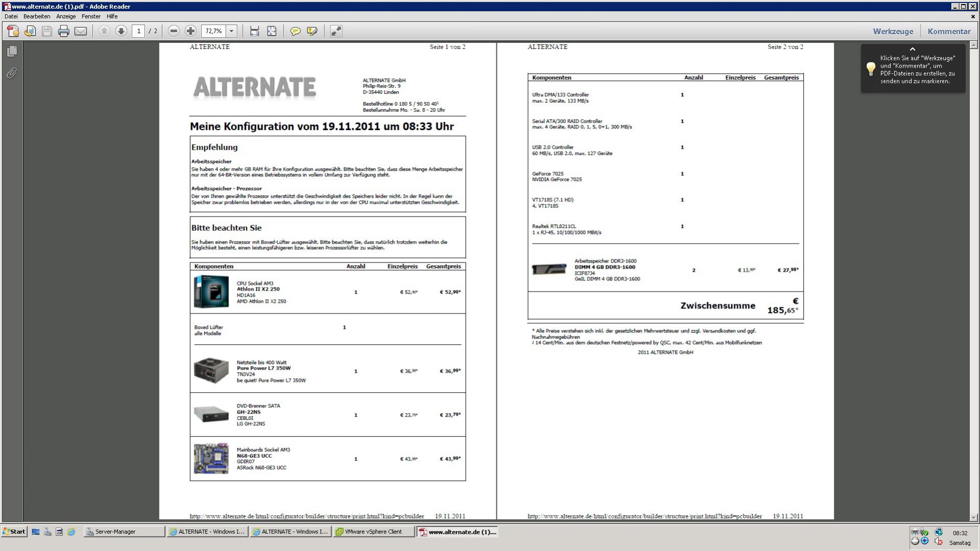
Task: Click the light bulb tip icon
Action: coord(871,69)
